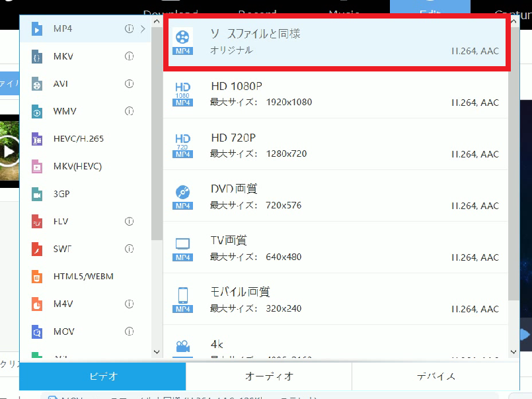Viewport: 532px width, 399px height.
Task: Click the WMV format icon
Action: coord(37,112)
